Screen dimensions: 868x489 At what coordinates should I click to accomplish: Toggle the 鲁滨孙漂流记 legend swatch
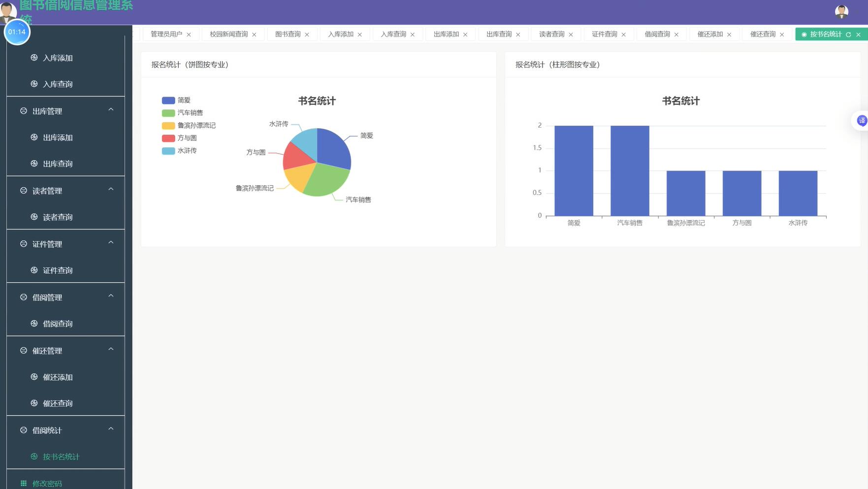pos(168,126)
